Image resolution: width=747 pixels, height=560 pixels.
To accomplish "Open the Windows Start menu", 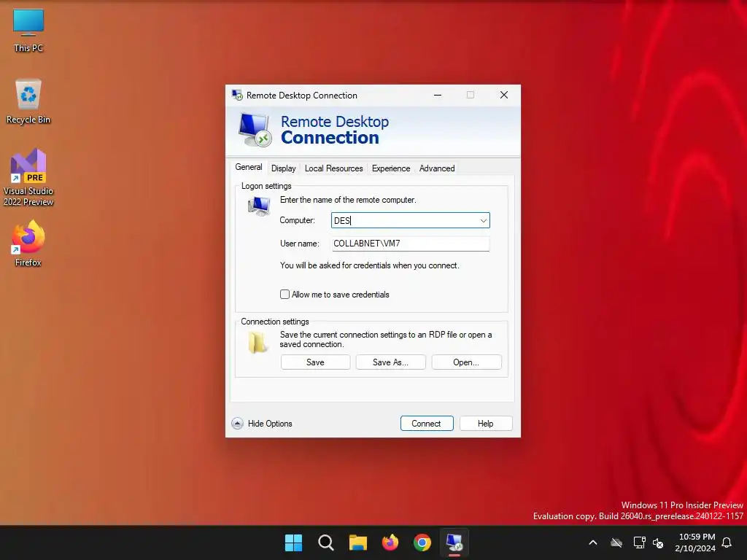I will (x=293, y=542).
